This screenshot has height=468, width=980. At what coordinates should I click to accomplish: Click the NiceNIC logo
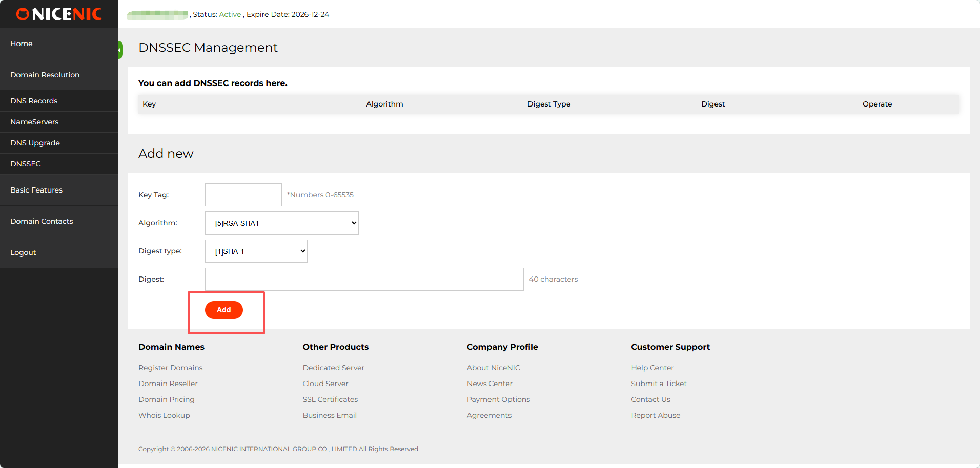[x=59, y=14]
